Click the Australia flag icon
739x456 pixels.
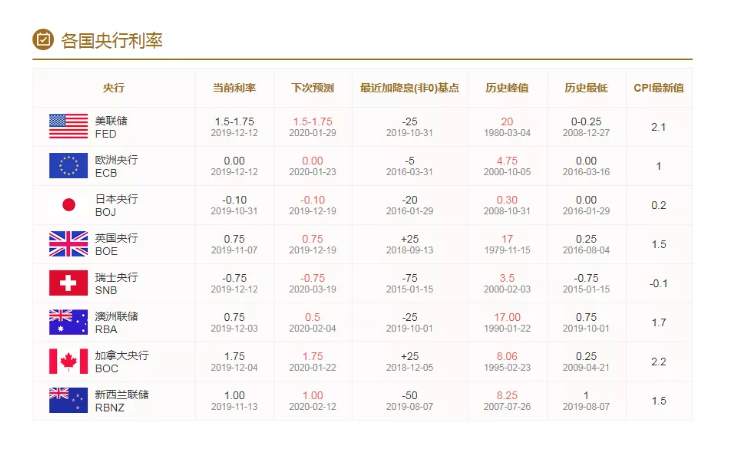(x=68, y=322)
